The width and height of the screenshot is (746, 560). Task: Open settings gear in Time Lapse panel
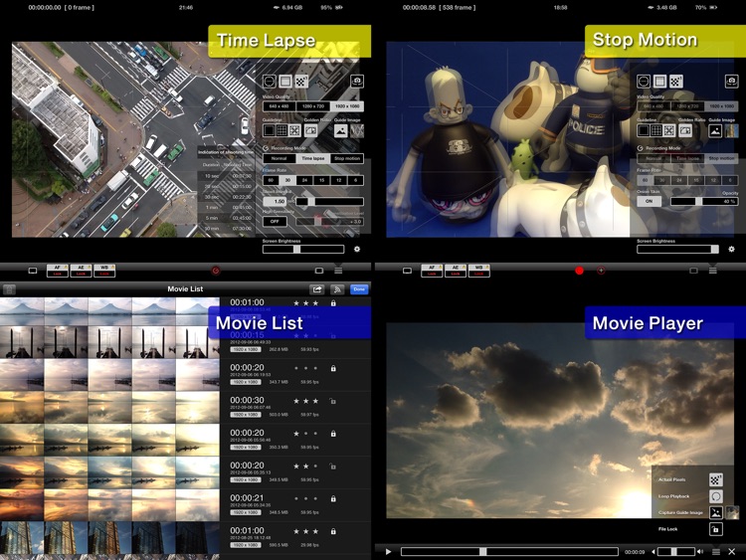tap(357, 249)
